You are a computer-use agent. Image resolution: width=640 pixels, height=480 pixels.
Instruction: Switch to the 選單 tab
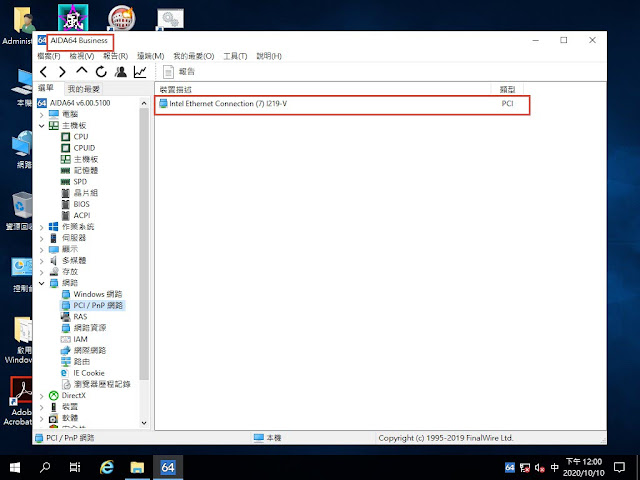coord(46,88)
